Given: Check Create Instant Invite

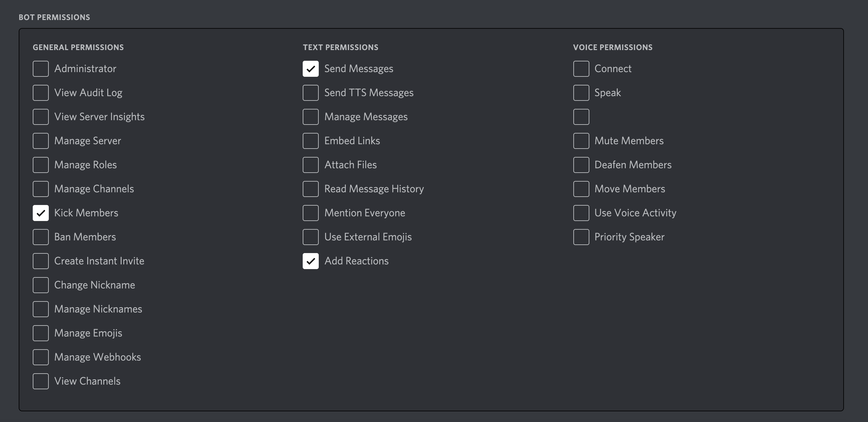Looking at the screenshot, I should [x=40, y=261].
